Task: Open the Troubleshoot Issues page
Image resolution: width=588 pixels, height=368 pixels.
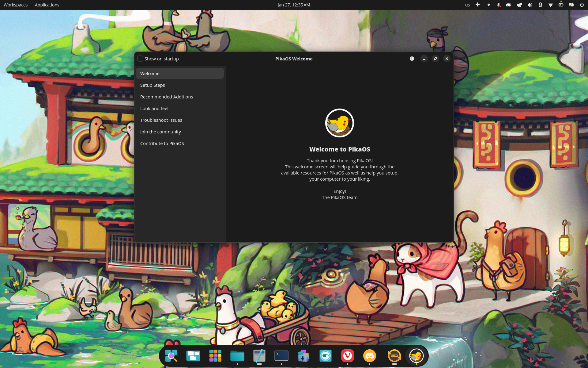Action: [x=161, y=120]
